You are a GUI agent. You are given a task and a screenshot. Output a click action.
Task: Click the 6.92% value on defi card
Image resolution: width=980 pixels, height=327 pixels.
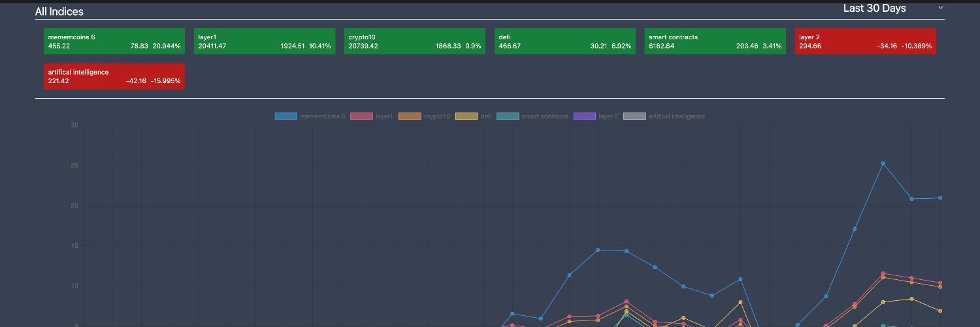(621, 46)
